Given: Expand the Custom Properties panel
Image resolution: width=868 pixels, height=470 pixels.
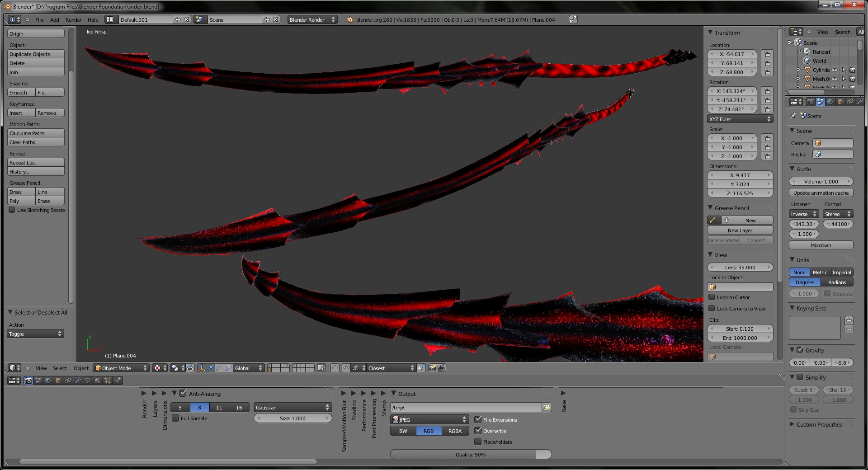Looking at the screenshot, I should tap(793, 424).
